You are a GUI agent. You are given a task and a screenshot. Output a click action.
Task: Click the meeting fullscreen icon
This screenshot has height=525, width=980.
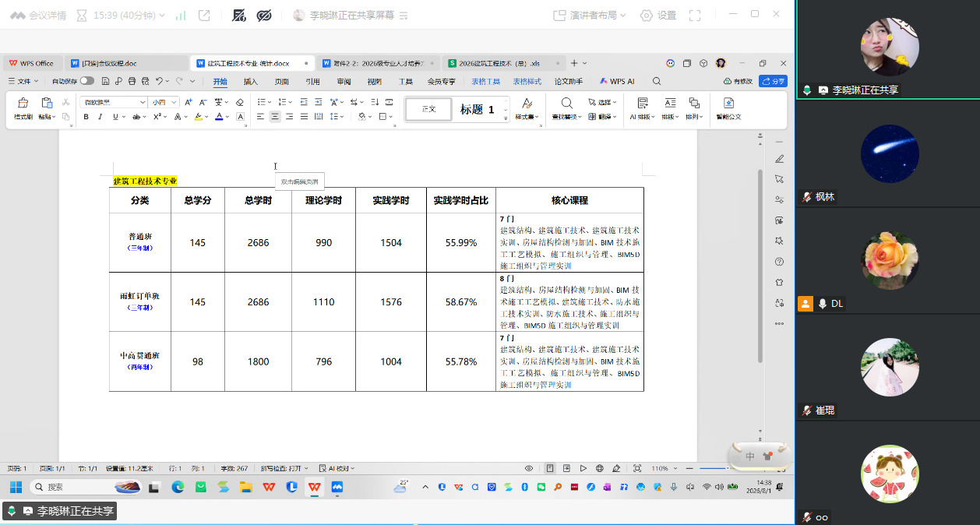tap(696, 16)
